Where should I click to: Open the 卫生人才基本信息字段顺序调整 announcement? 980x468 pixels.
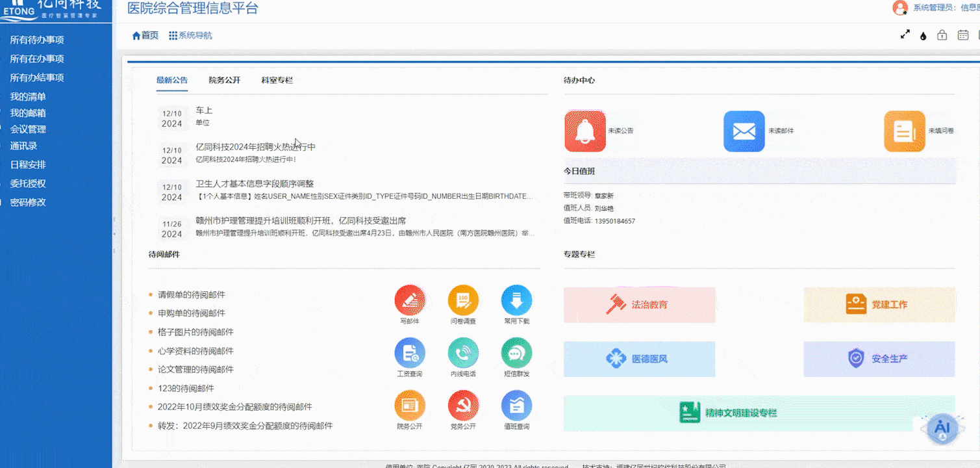click(255, 184)
